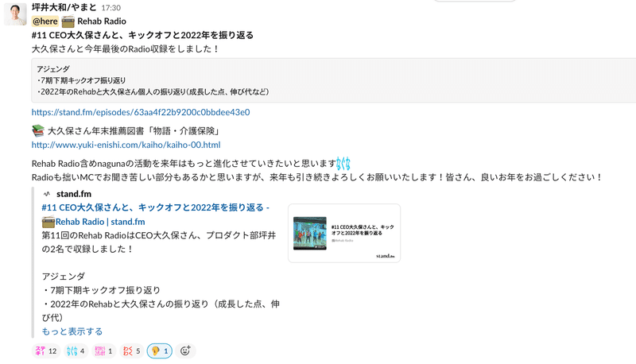636x364 pixels.
Task: Click 'Rehab Radio | stand.fm' preview link
Action: coord(100,222)
